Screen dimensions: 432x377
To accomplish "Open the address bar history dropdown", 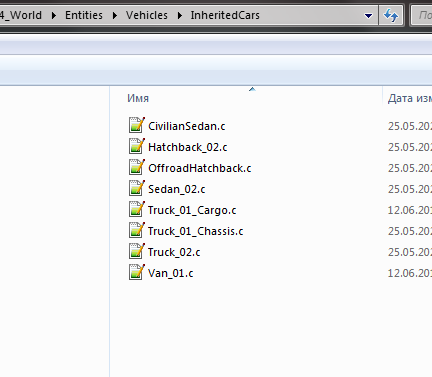I will click(368, 15).
